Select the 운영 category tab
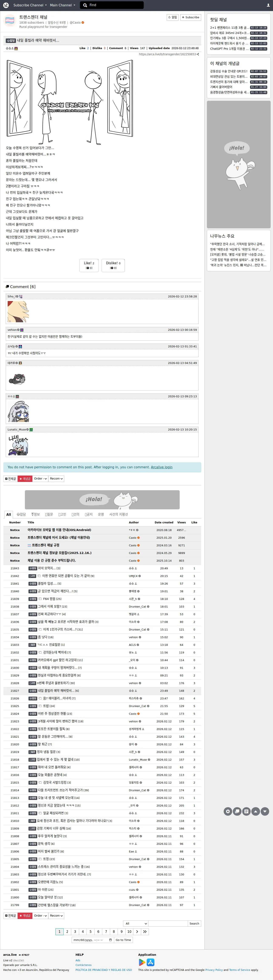Image resolution: width=273 pixels, height=980 pixels. click(x=101, y=514)
